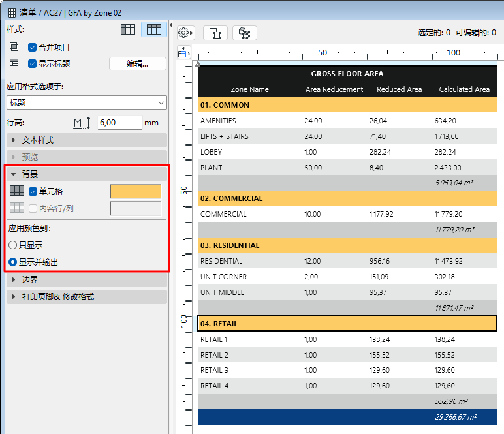Viewport: 504px width, 434px height.
Task: Click the Area Reducement column header
Action: 334,89
